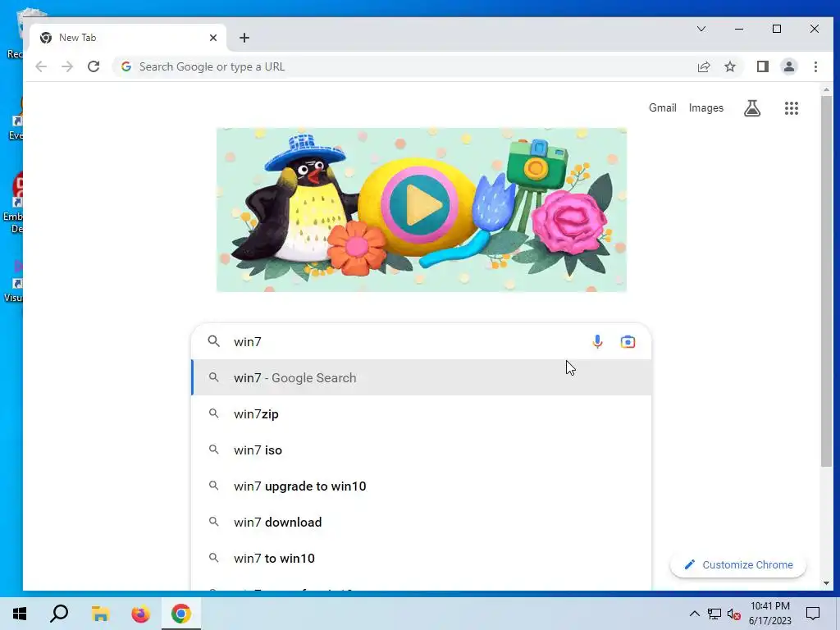Launch Firefox from the taskbar
This screenshot has height=630, width=840.
coord(141,614)
